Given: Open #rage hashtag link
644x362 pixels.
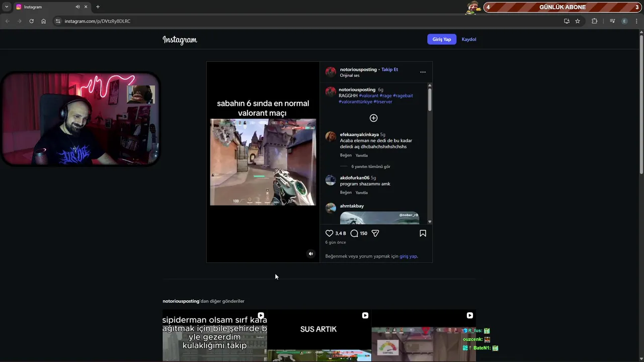Looking at the screenshot, I should [385, 96].
